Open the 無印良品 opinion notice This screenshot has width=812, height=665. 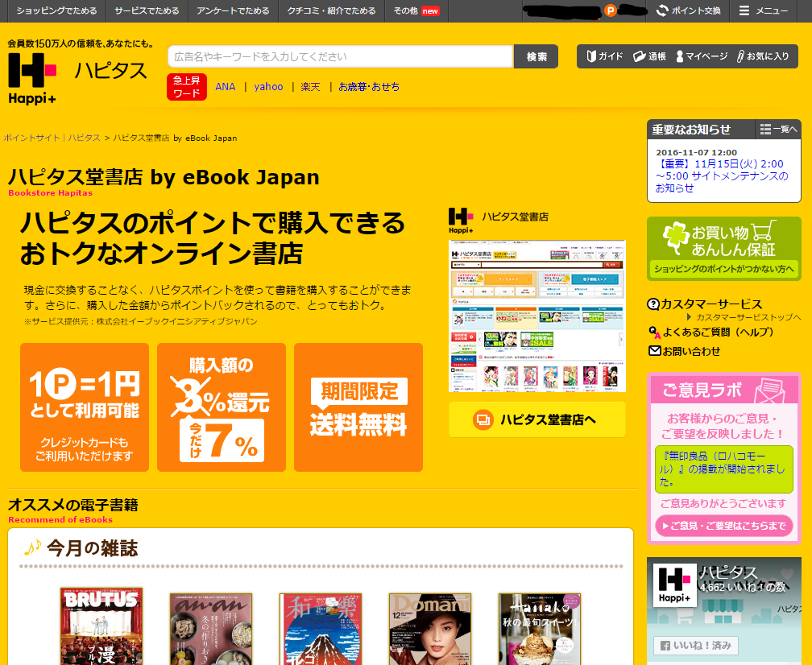pyautogui.click(x=723, y=469)
